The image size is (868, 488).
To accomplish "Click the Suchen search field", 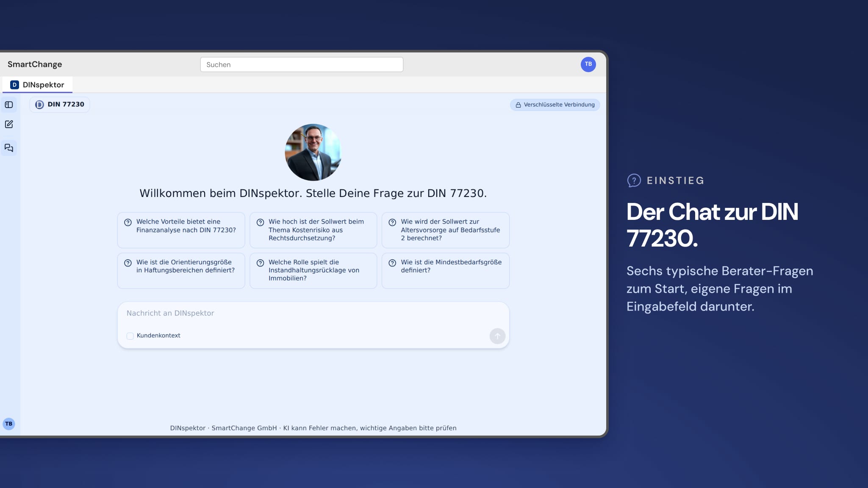I will coord(302,64).
